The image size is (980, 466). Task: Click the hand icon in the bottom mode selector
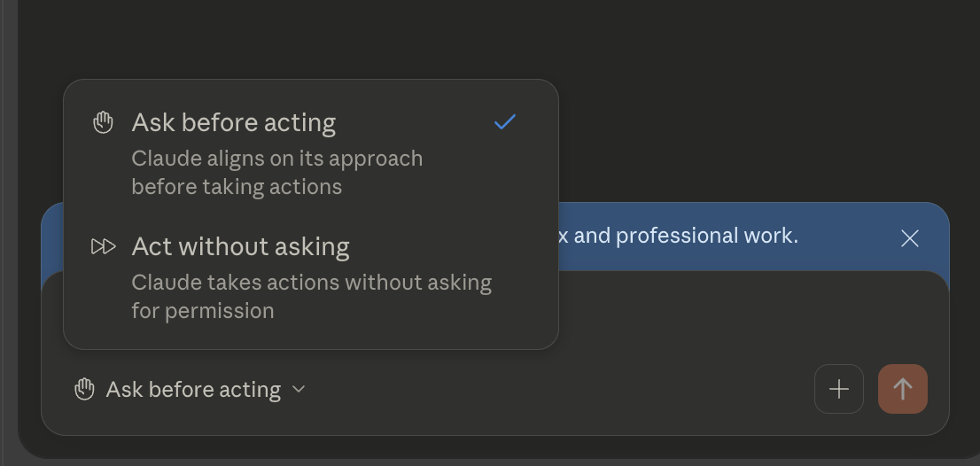pos(84,389)
